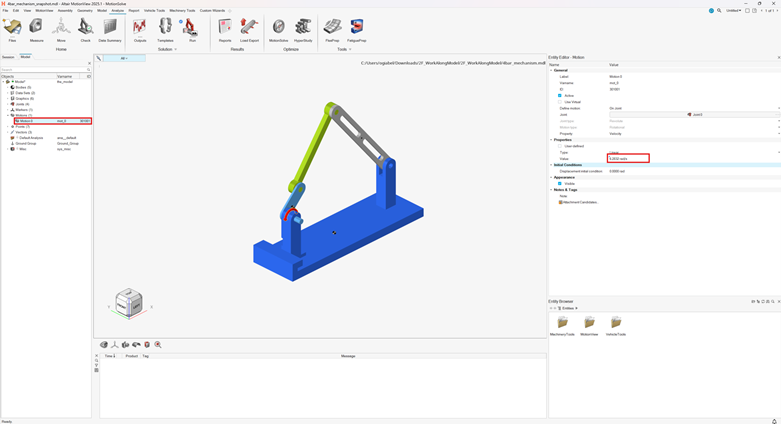Switch to the Session browser tab

point(8,57)
